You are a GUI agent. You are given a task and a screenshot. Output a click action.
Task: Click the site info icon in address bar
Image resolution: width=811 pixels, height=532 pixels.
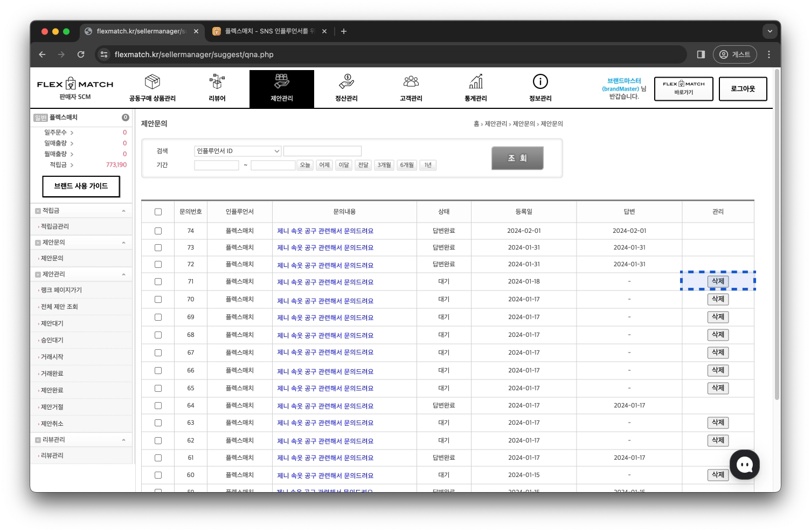click(x=105, y=54)
